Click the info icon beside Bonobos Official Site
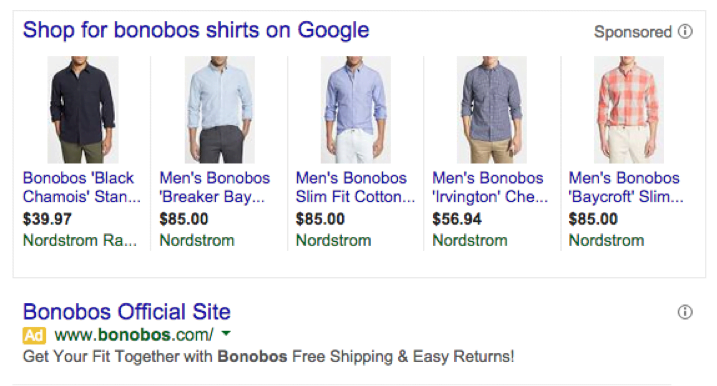The image size is (717, 386). coord(685,312)
